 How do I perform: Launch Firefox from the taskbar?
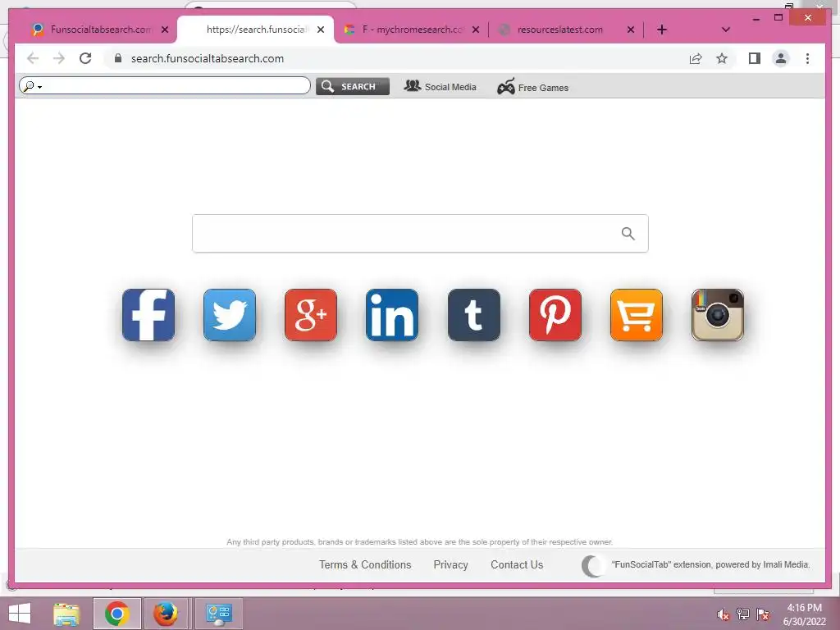166,614
